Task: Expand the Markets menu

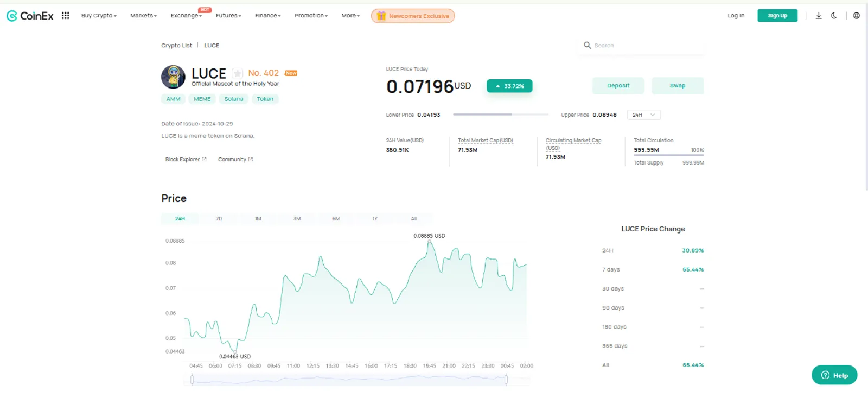Action: pyautogui.click(x=143, y=16)
